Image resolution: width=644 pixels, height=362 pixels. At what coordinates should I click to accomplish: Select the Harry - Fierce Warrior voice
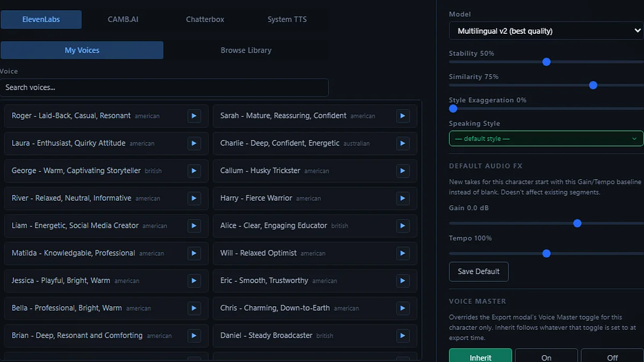[315, 198]
